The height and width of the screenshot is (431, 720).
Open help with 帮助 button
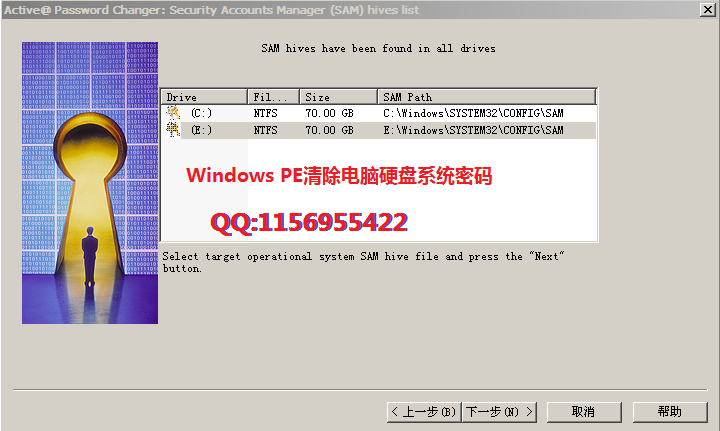point(670,412)
